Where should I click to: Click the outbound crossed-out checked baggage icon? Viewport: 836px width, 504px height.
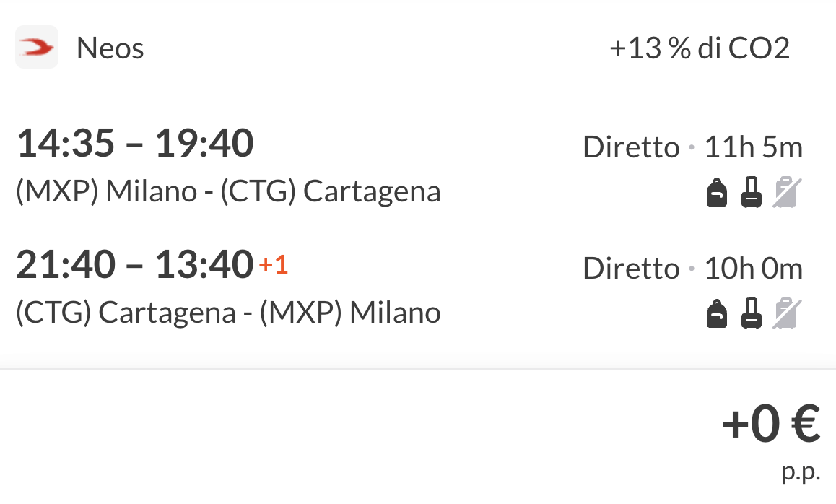tap(785, 193)
